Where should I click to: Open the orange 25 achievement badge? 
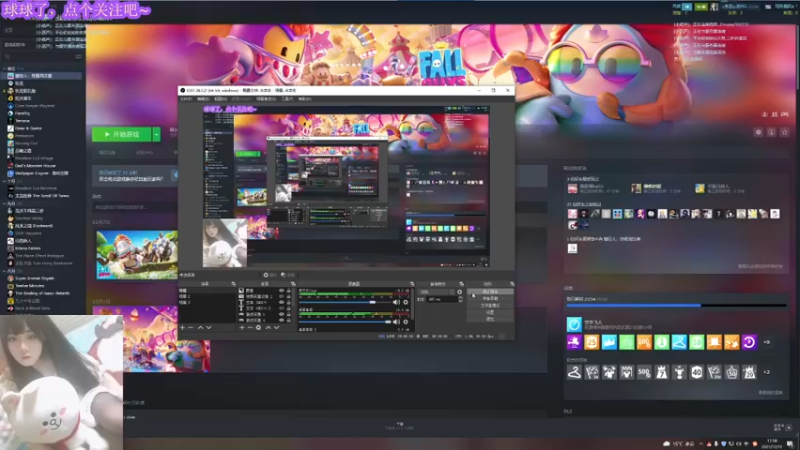pos(591,342)
